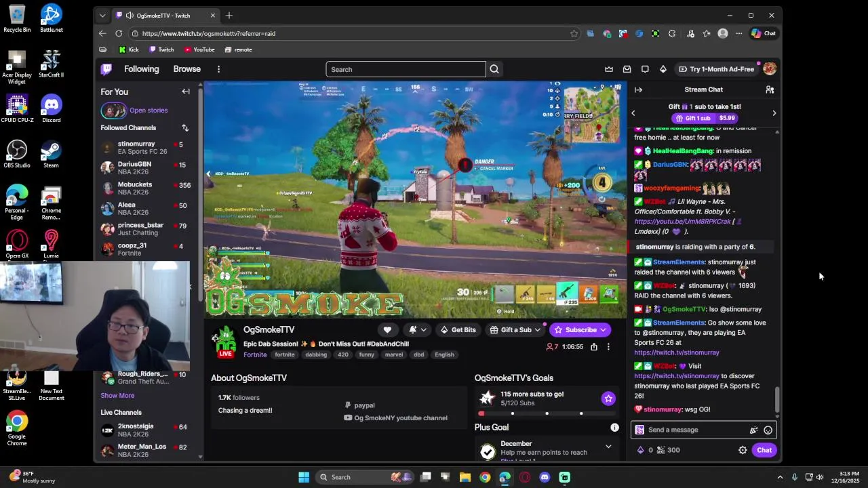868x488 pixels.
Task: Open the YouTube bookmark
Action: (x=199, y=49)
